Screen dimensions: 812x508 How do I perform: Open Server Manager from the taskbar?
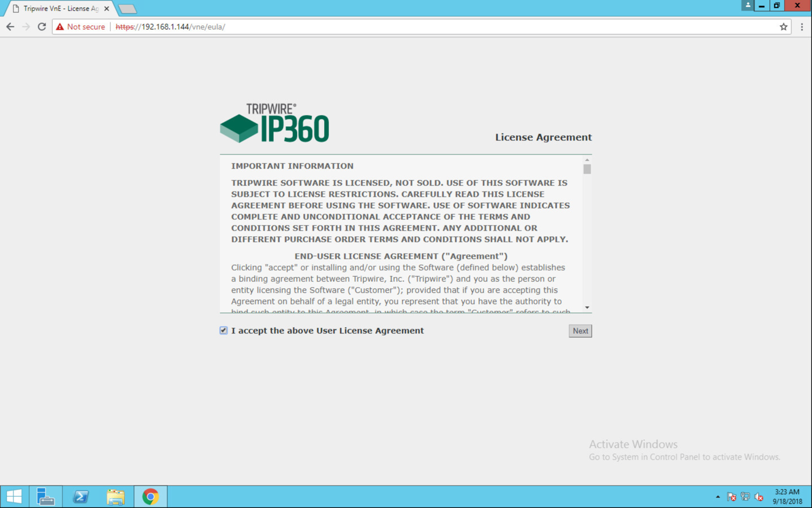coord(45,497)
